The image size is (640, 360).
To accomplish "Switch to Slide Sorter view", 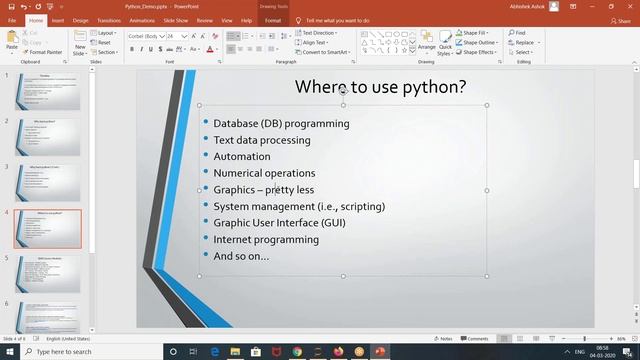I will [x=520, y=339].
